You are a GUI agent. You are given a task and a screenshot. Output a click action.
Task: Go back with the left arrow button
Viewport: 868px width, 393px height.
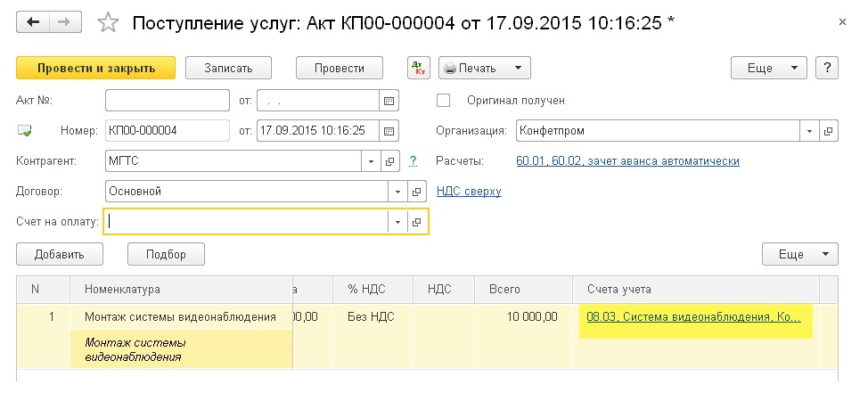(x=33, y=22)
